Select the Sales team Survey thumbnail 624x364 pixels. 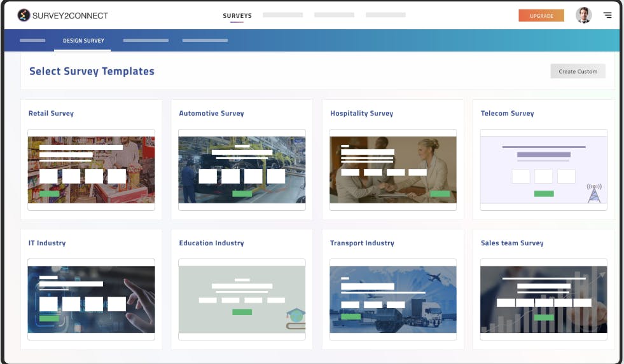tap(544, 299)
